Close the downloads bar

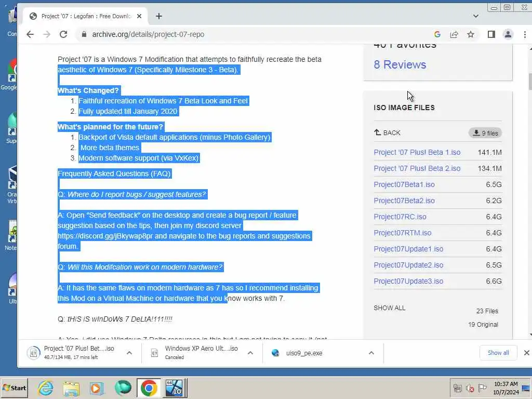pyautogui.click(x=527, y=353)
